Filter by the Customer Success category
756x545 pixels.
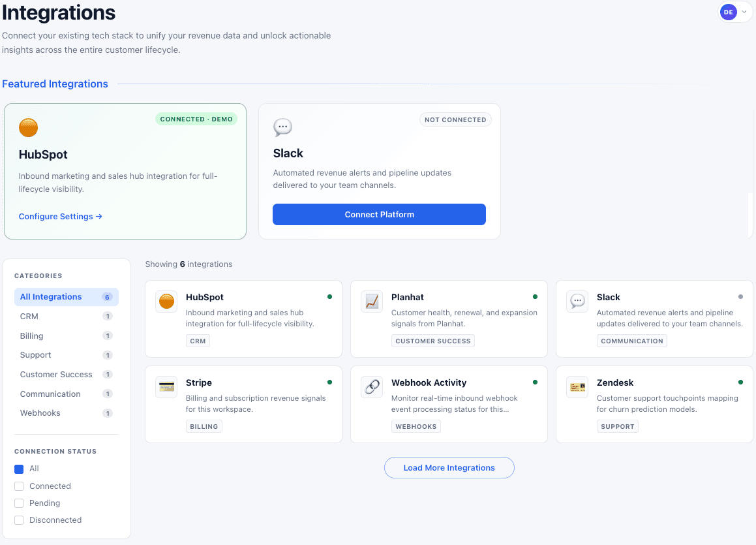click(67, 374)
